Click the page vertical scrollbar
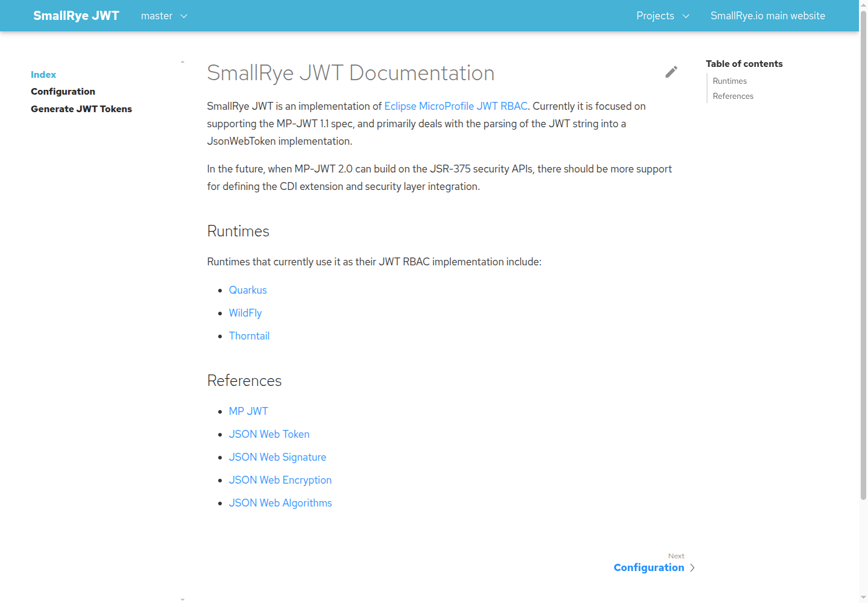 [863, 256]
